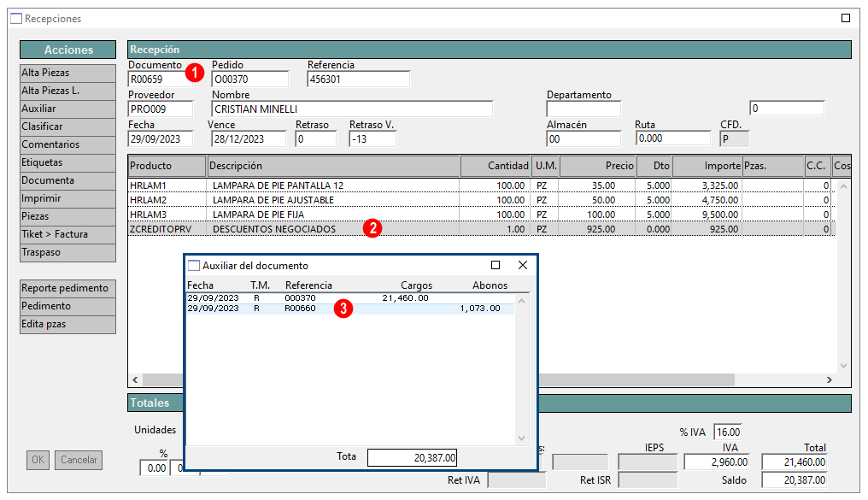Screen dimensions: 868x500
Task: Click the CFD. field showing P
Action: click(x=734, y=139)
